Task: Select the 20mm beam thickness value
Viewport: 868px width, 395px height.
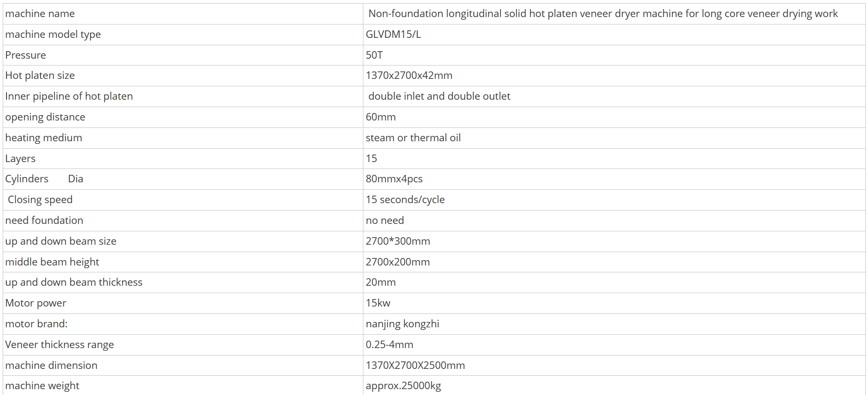Action: pos(380,283)
